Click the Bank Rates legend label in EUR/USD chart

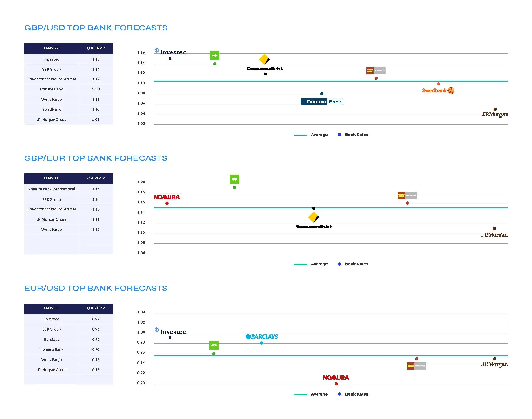(357, 394)
